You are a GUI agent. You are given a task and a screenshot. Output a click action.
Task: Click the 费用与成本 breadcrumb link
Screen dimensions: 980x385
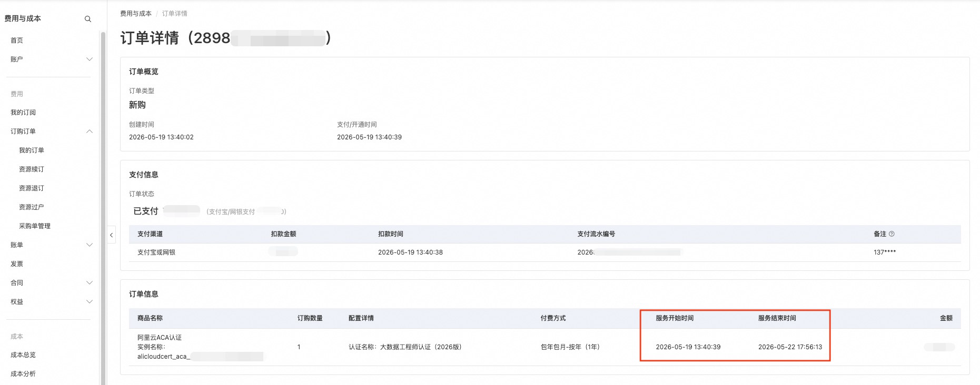(x=136, y=14)
